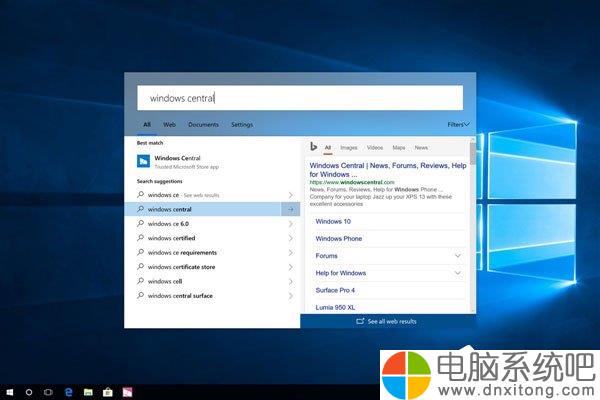The height and width of the screenshot is (400, 600).
Task: Open the Windows Phone sitelink
Action: click(x=339, y=238)
